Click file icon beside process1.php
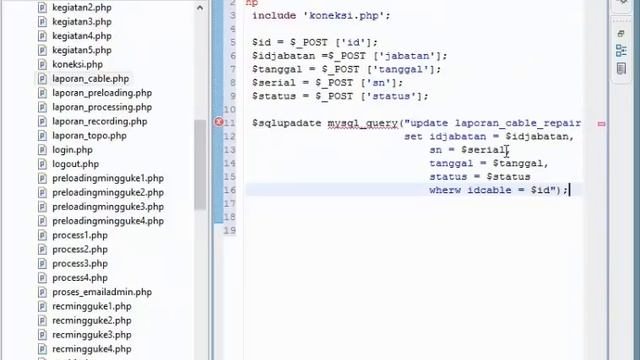The height and width of the screenshot is (360, 640). tap(42, 236)
